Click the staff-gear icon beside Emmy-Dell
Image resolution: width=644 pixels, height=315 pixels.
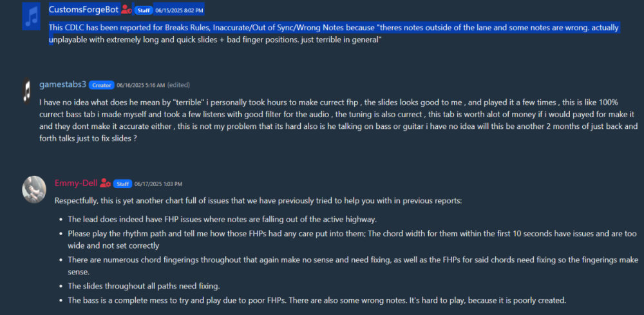106,183
